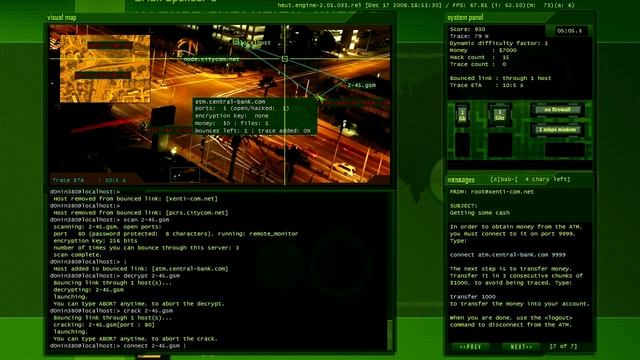Click the node.citycom.net server on the map
640x360 pixels.
[x=211, y=59]
